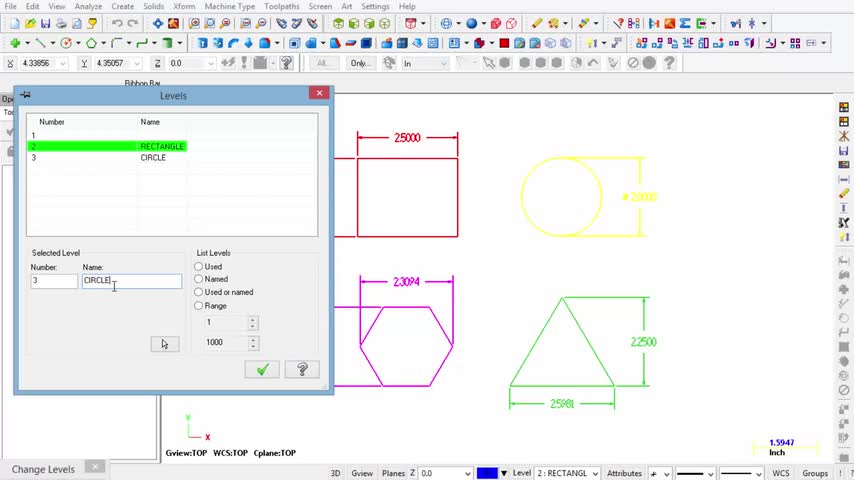
Task: Click the select-level arrow button in Levels
Action: coord(165,344)
